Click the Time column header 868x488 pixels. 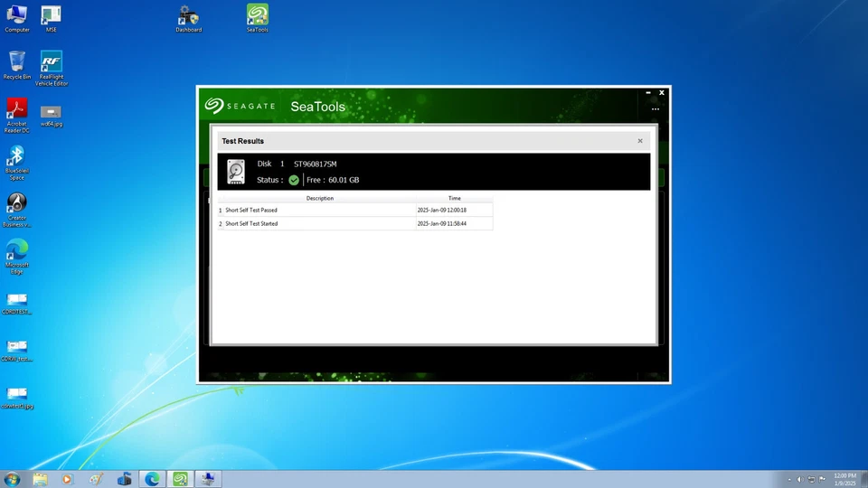tap(454, 198)
